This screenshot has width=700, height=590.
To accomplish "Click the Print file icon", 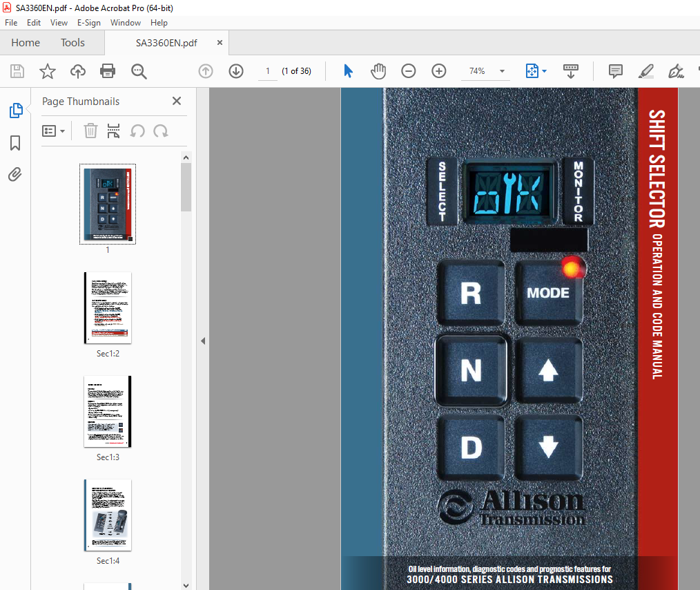I will coord(108,71).
